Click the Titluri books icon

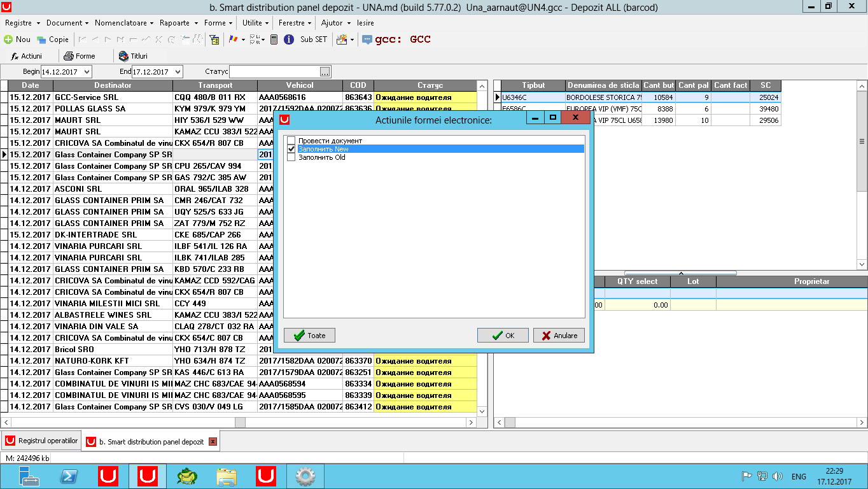[x=123, y=56]
